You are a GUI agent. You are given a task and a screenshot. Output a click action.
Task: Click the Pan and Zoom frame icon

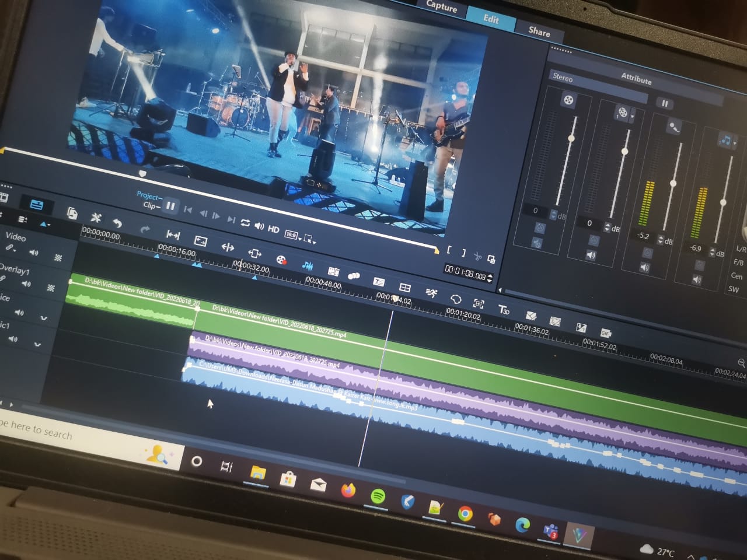pyautogui.click(x=479, y=304)
